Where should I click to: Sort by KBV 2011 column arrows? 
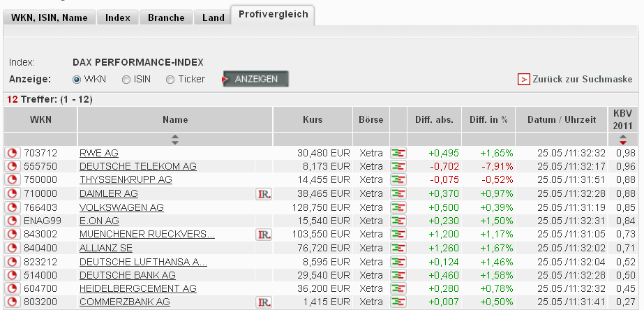pos(623,140)
